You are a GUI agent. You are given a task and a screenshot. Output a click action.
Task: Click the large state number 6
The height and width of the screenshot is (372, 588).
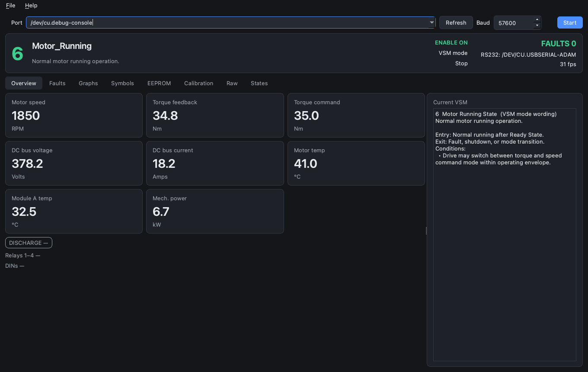[x=17, y=54]
